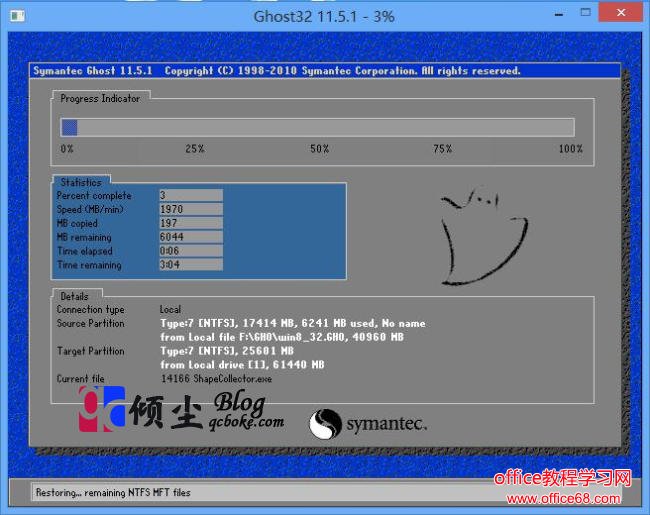Click the Details group label
This screenshot has height=515, width=650.
pos(74,296)
